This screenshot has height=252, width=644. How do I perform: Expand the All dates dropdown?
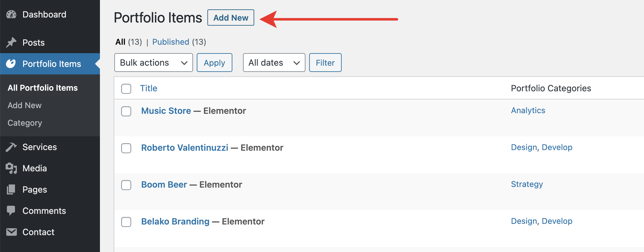click(274, 63)
